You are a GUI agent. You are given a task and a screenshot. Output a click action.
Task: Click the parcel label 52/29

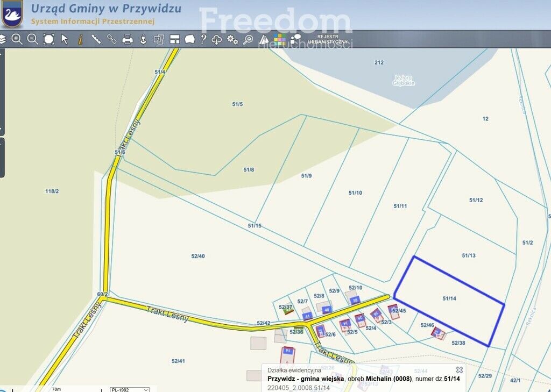pos(485,376)
